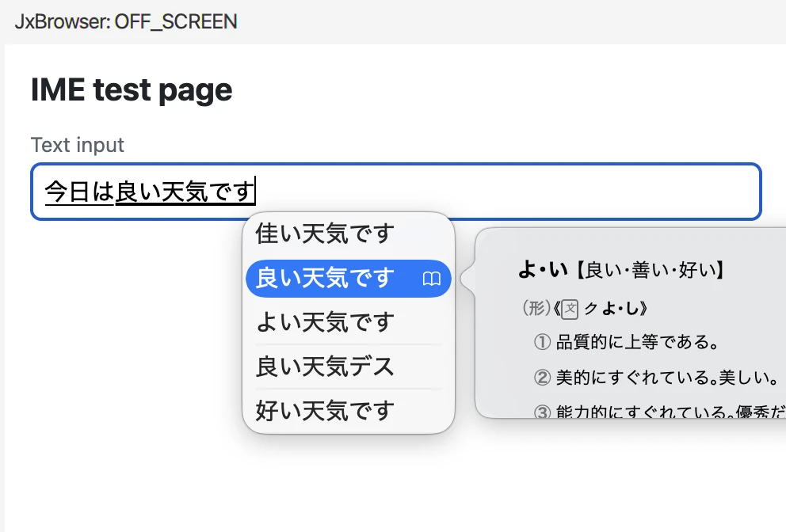Click the Text input label
The image size is (786, 532).
click(78, 146)
